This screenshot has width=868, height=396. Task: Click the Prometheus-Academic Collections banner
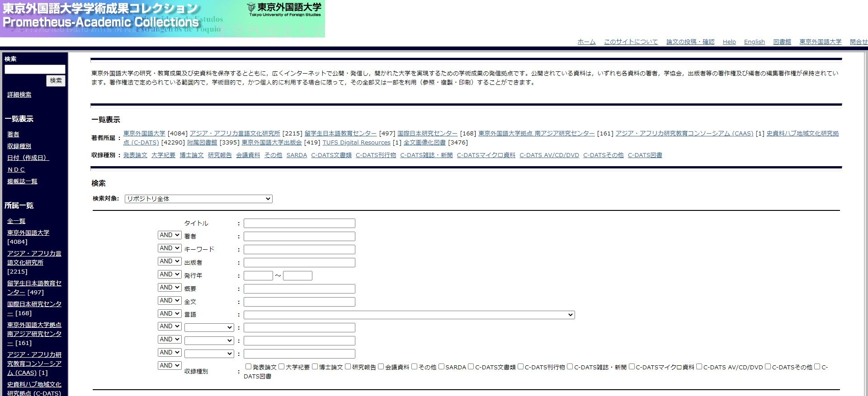162,19
